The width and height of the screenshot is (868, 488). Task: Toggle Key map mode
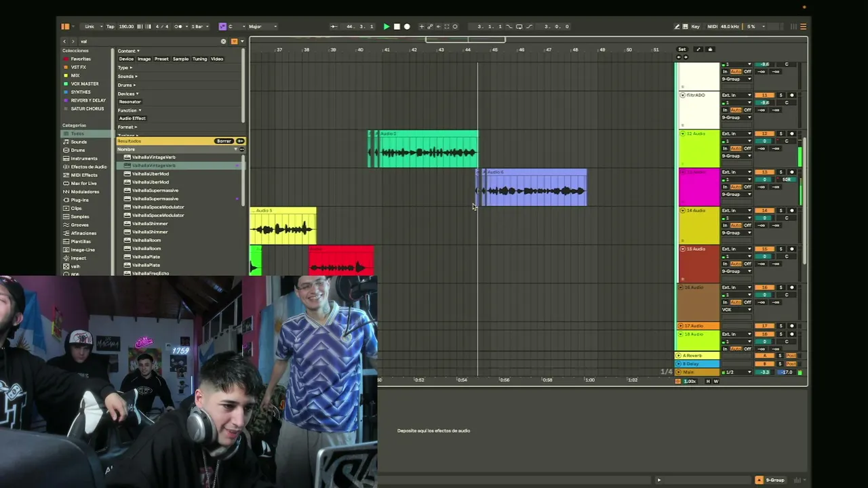[695, 26]
